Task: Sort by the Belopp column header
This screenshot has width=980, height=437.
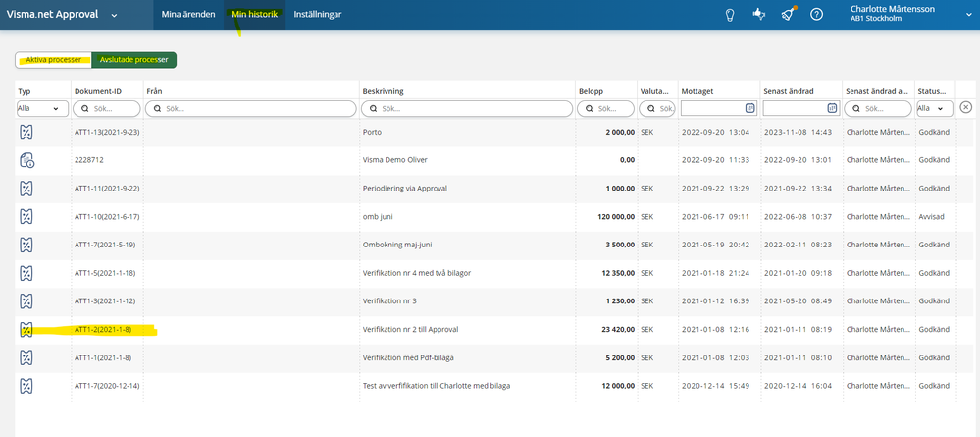Action: click(591, 91)
